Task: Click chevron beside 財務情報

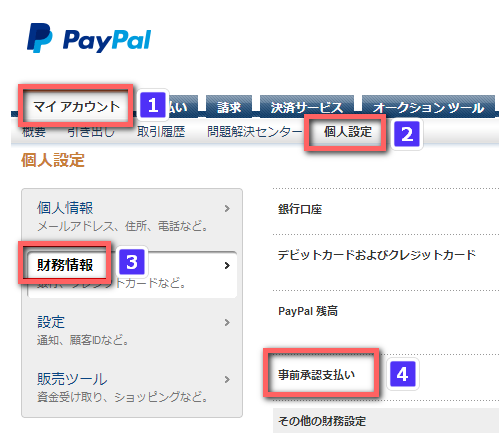Action: click(x=227, y=265)
